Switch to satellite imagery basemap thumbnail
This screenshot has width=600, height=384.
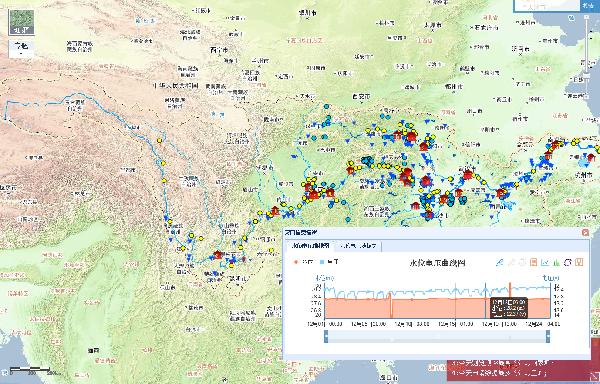coord(21,22)
